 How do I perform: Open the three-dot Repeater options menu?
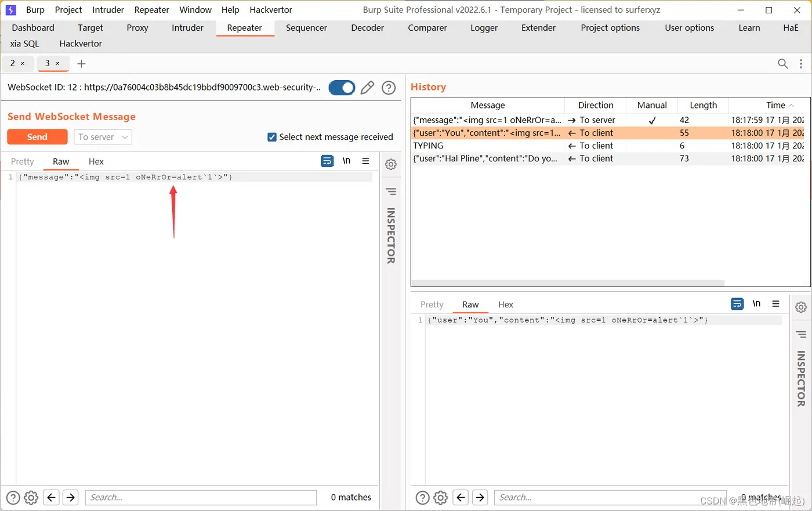click(x=801, y=64)
